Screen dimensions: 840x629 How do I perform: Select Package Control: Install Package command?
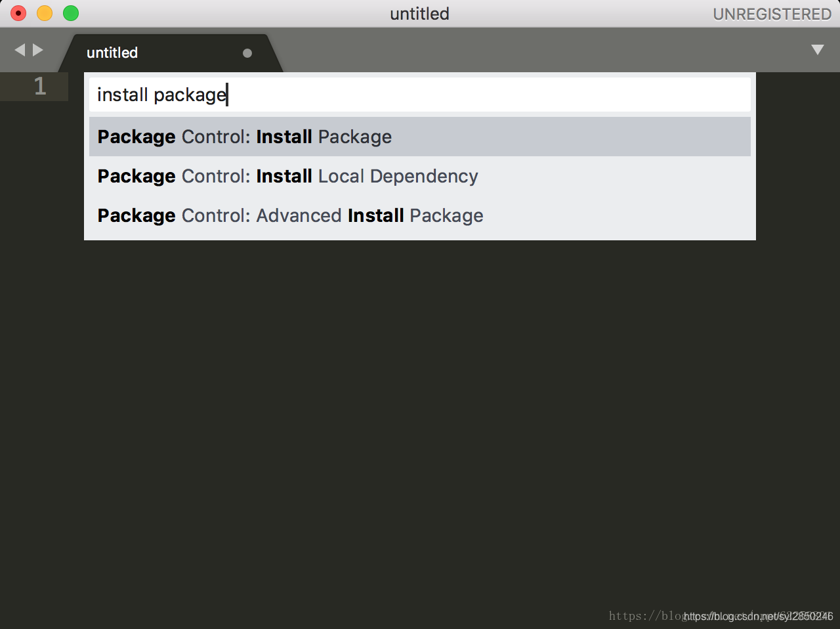[420, 137]
